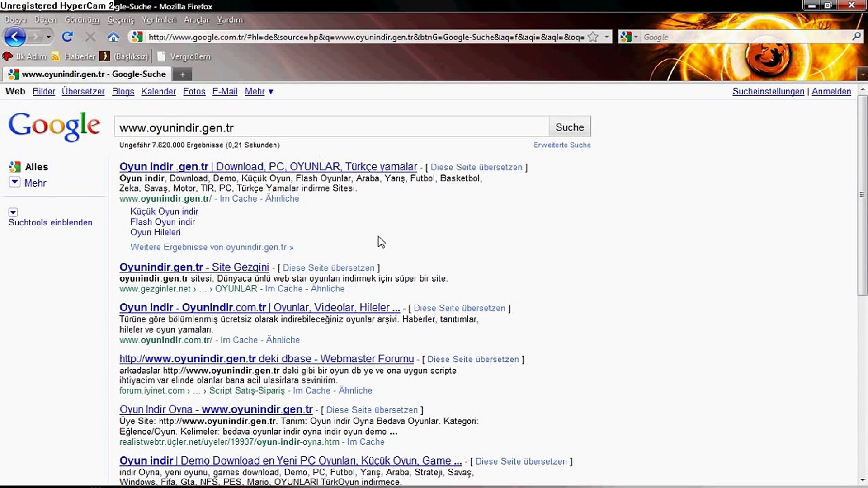The height and width of the screenshot is (488, 868).
Task: Go to homepage via house icon
Action: point(113,37)
